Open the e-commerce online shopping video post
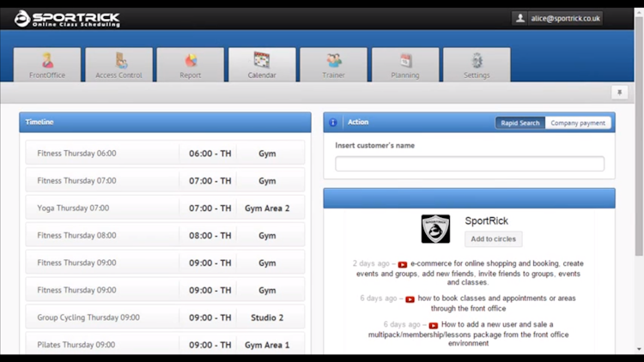 tap(468, 273)
